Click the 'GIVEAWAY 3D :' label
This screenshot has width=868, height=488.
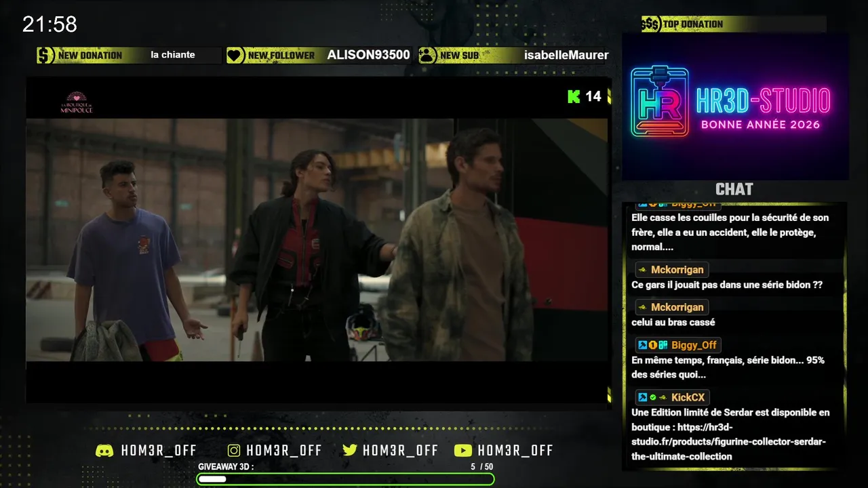[226, 466]
